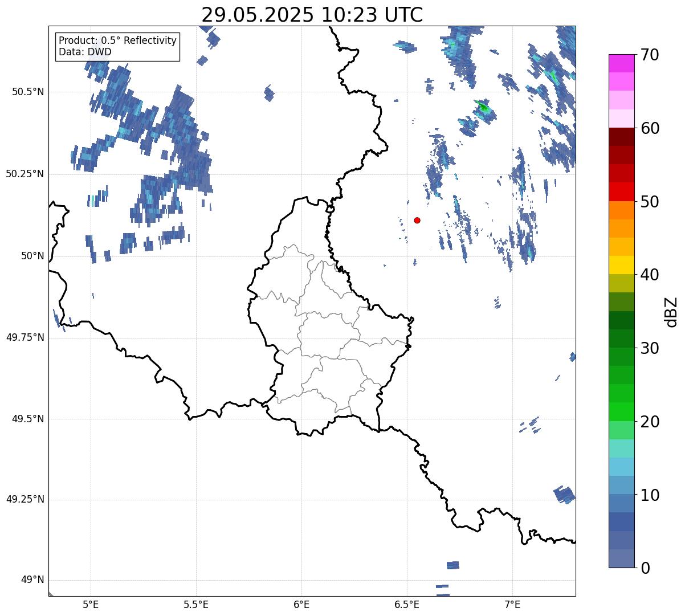This screenshot has height=616, width=685.
Task: Click the 50.25°N latitude label
Action: (x=25, y=174)
